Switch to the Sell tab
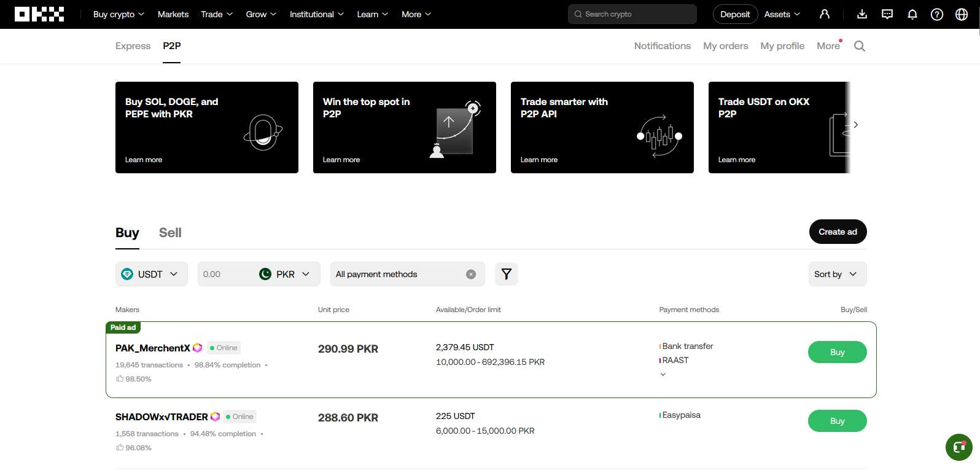The width and height of the screenshot is (980, 470). tap(170, 233)
